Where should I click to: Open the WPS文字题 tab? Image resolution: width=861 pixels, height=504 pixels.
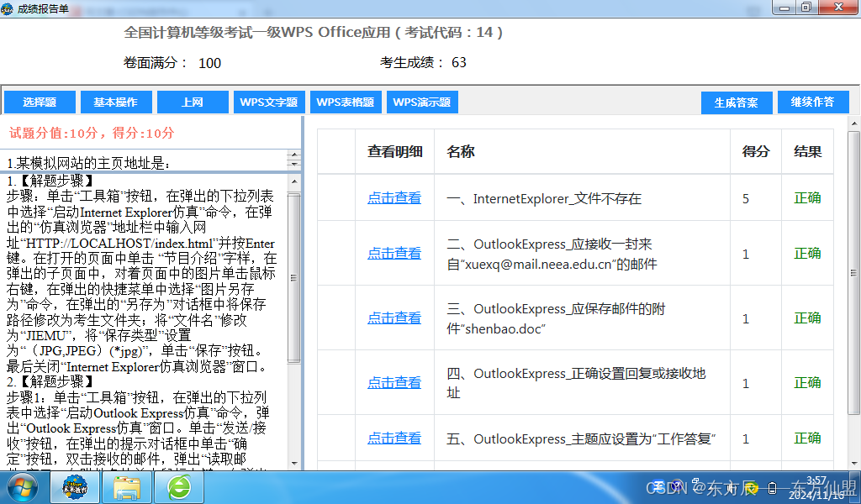click(x=269, y=102)
